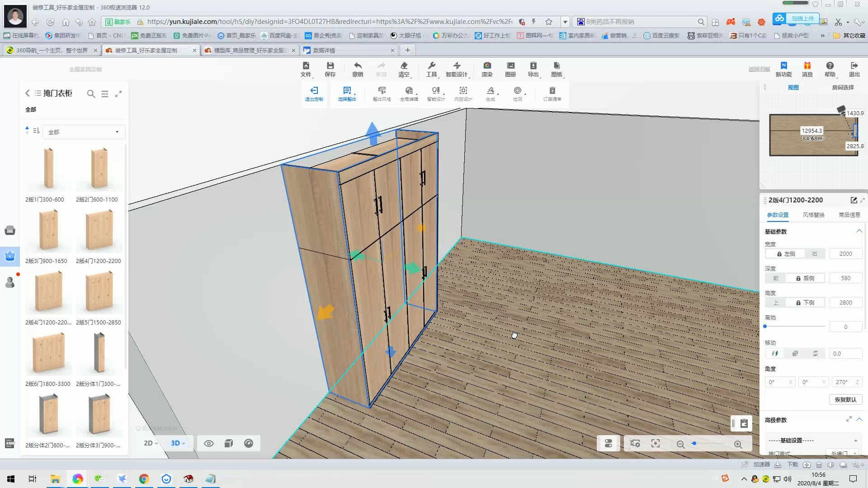The height and width of the screenshot is (488, 868).
Task: Open the 工具 (Tools) wrench menu
Action: (x=432, y=70)
